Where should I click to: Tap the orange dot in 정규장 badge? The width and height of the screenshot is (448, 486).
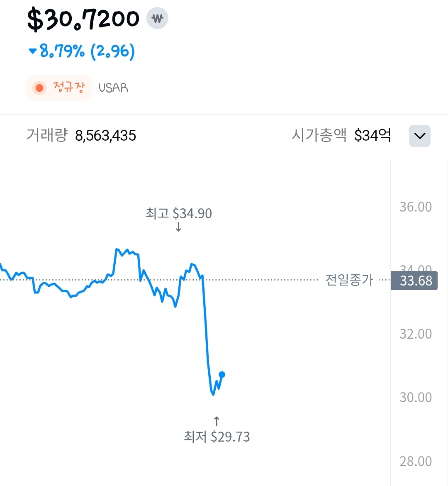[39, 88]
